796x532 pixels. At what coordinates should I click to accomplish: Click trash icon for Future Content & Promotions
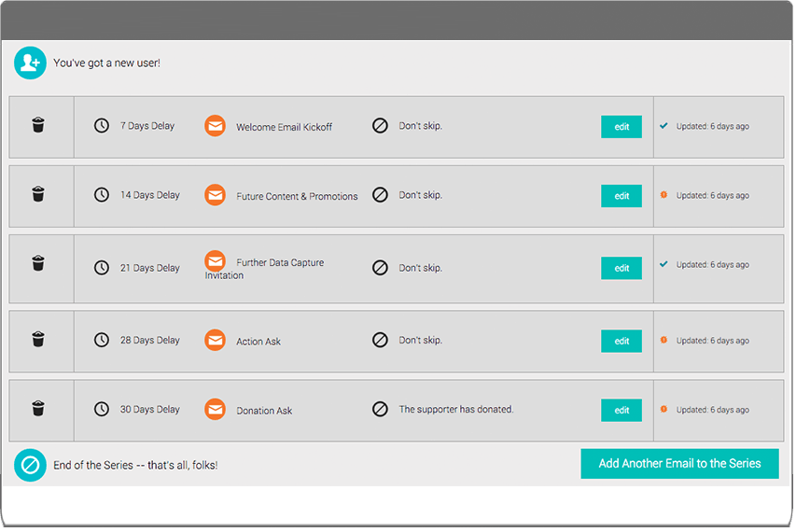(38, 194)
